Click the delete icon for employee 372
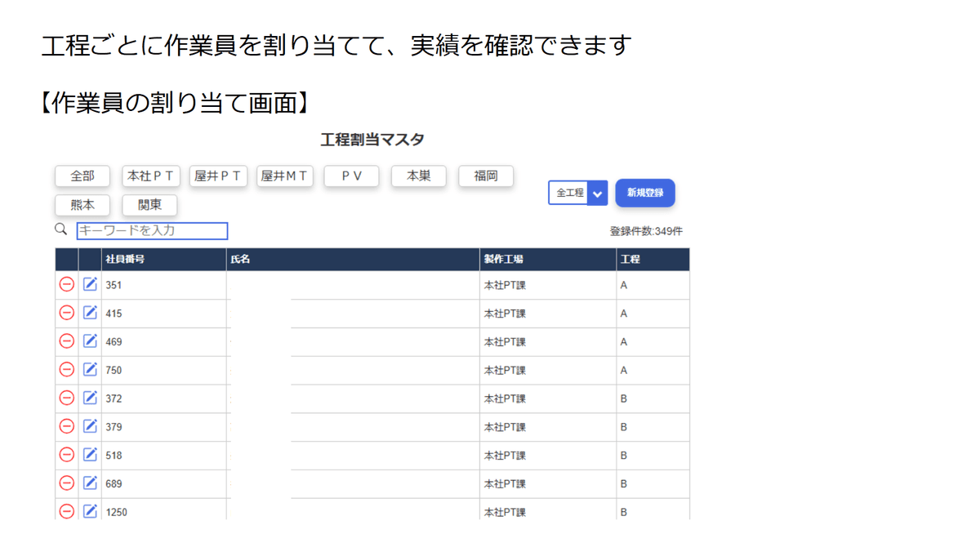Viewport: 980px width, 552px height. click(x=67, y=398)
